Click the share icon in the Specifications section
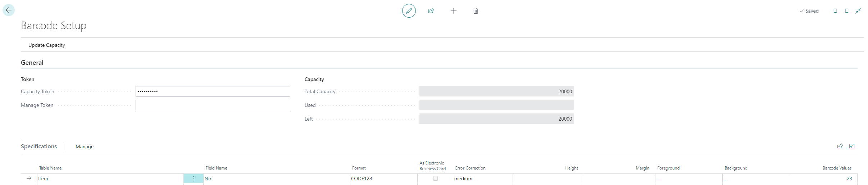The height and width of the screenshot is (185, 868). coord(840,146)
